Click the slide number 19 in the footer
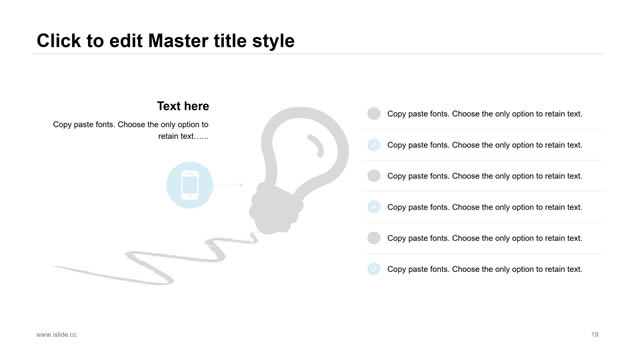 [595, 335]
